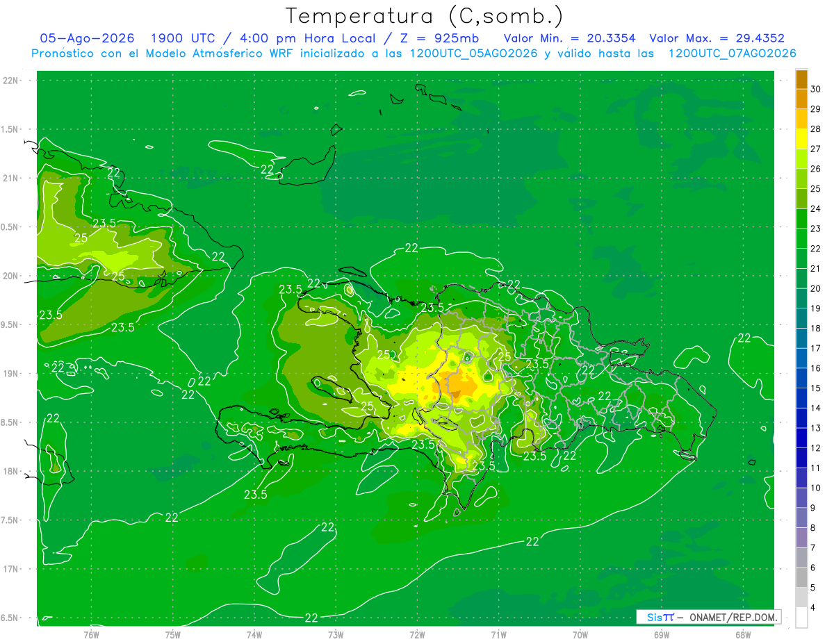The width and height of the screenshot is (834, 644).
Task: Click dark blue colorbar swatch between 12 and 13
Action: 801,438
